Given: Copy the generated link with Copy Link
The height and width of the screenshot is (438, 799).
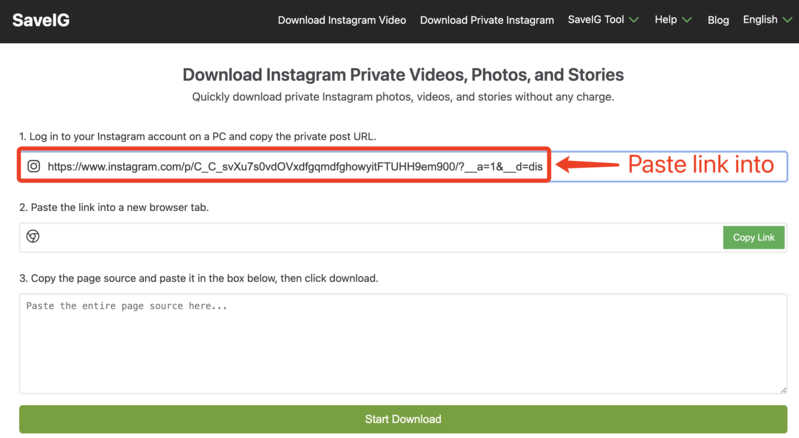Looking at the screenshot, I should [x=754, y=237].
